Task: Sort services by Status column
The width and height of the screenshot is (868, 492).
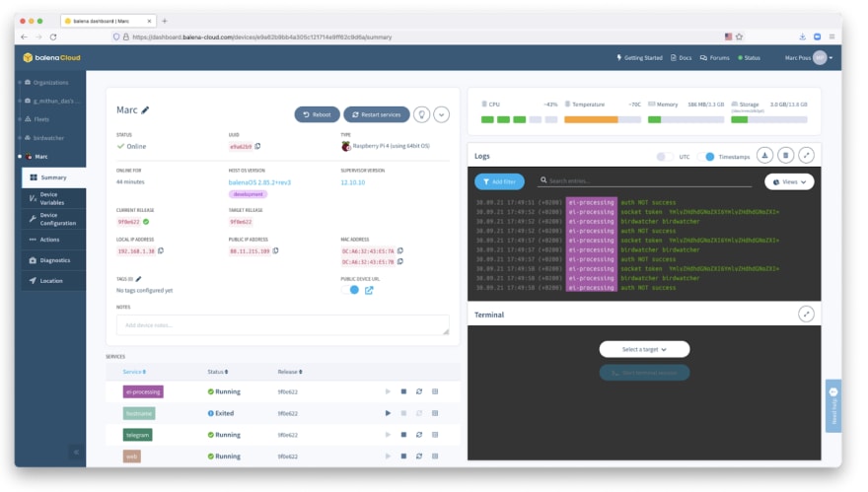Action: [218, 372]
